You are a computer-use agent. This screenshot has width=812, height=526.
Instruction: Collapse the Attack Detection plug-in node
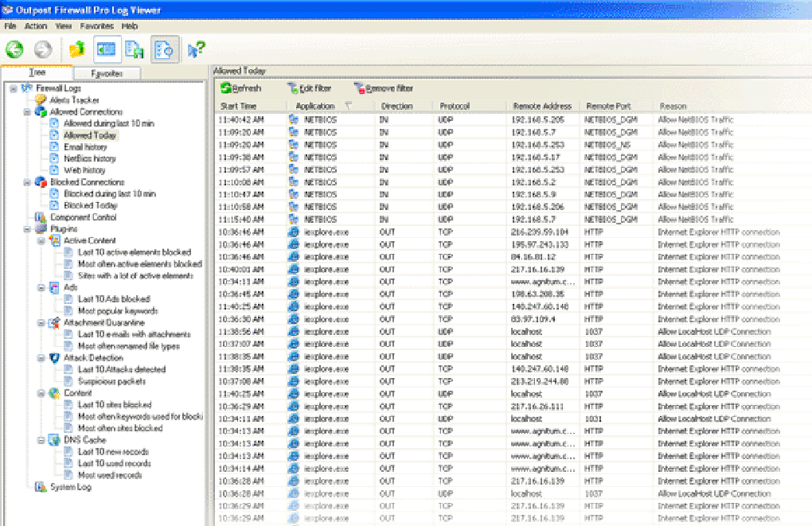coord(41,358)
